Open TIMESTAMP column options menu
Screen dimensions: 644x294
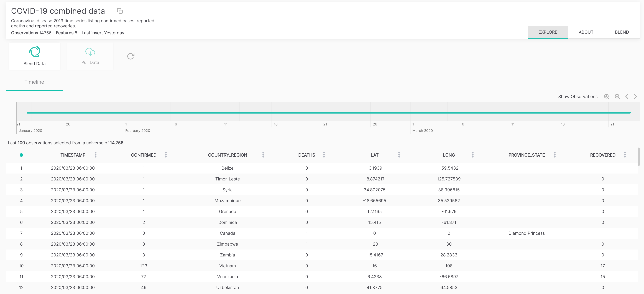coord(96,155)
